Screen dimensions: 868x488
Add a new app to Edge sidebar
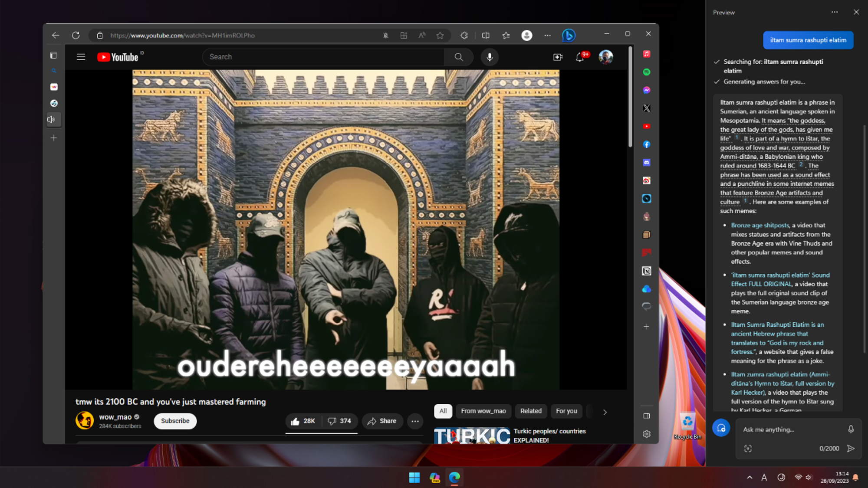[x=647, y=327]
